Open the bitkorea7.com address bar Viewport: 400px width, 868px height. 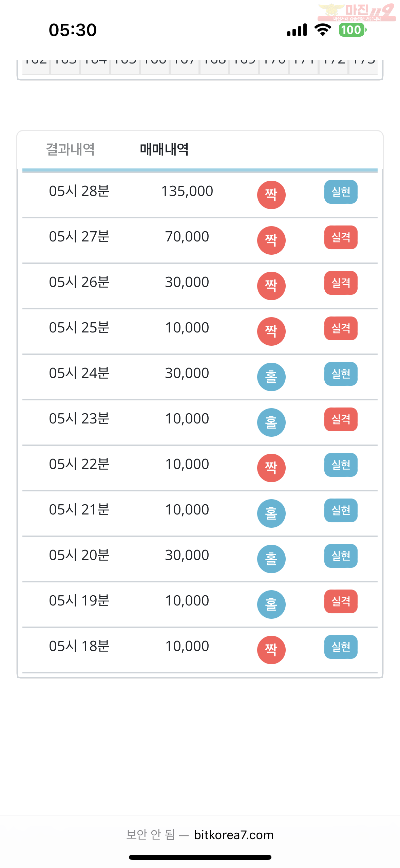click(x=200, y=835)
